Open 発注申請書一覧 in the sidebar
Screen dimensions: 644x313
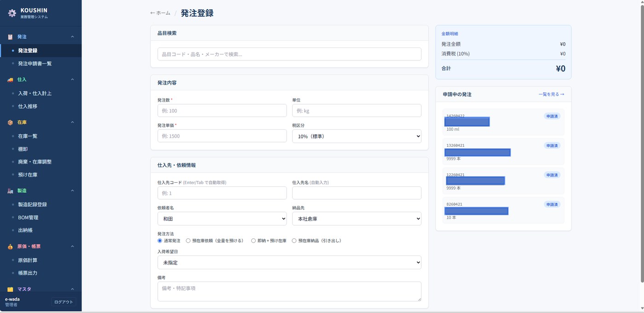click(41, 64)
